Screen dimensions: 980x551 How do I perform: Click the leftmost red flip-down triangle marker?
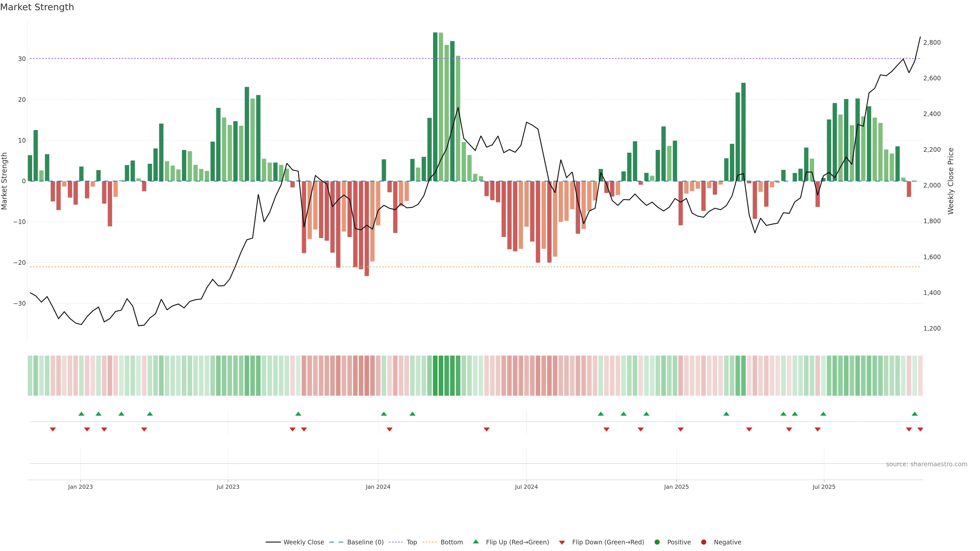[53, 429]
